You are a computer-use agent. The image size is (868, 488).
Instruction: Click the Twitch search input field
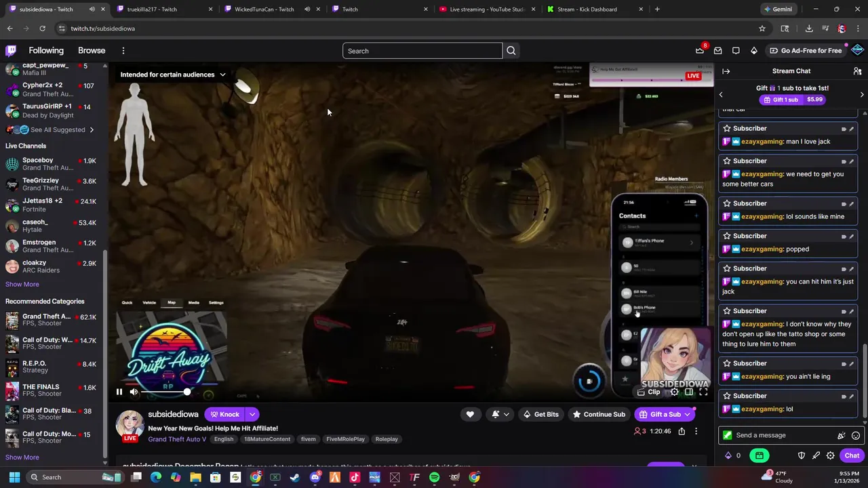pyautogui.click(x=422, y=51)
